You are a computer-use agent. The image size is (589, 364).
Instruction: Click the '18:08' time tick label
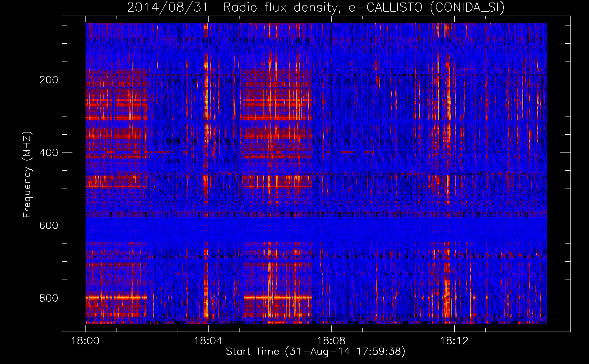tap(331, 341)
